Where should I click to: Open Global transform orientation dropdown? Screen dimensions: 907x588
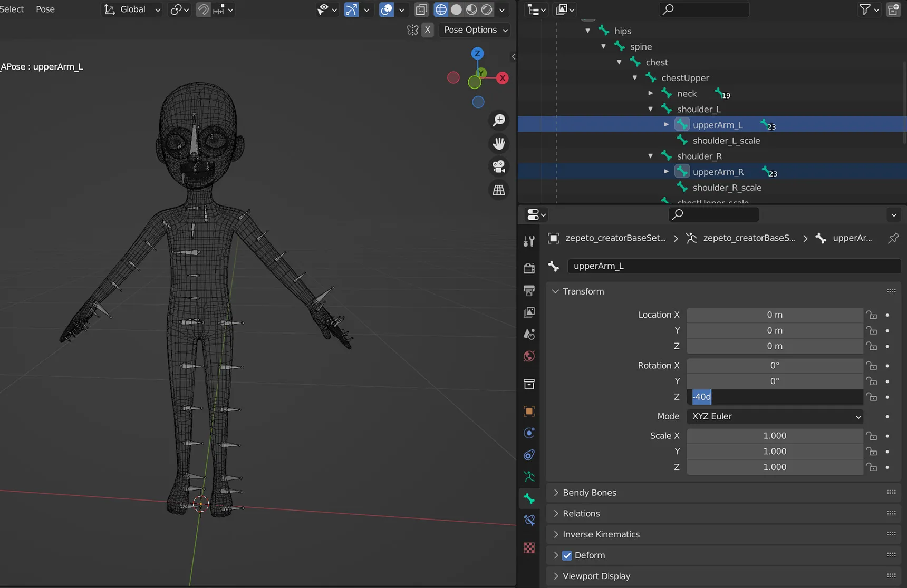pyautogui.click(x=131, y=9)
